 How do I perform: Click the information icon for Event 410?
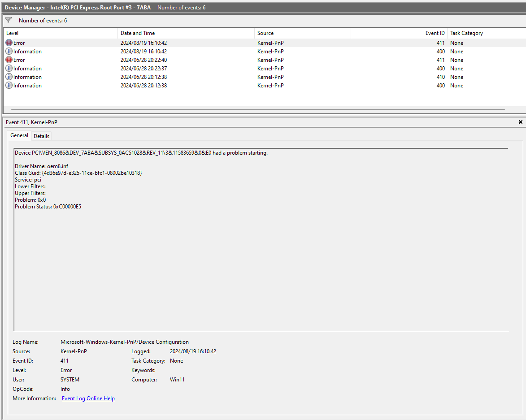(x=9, y=77)
